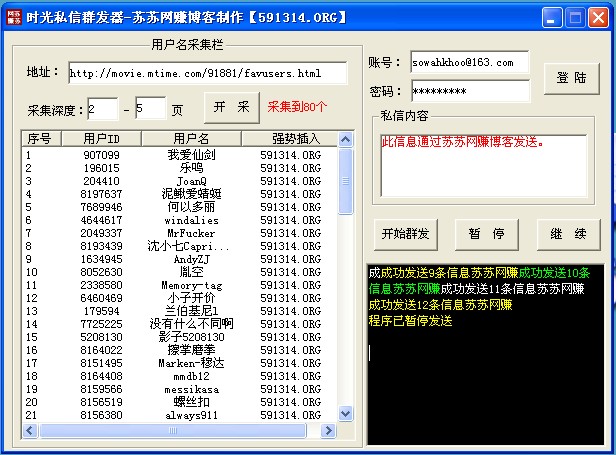Screen dimensions: 616x455
Task: Select the row for user JoanQ
Action: point(180,181)
